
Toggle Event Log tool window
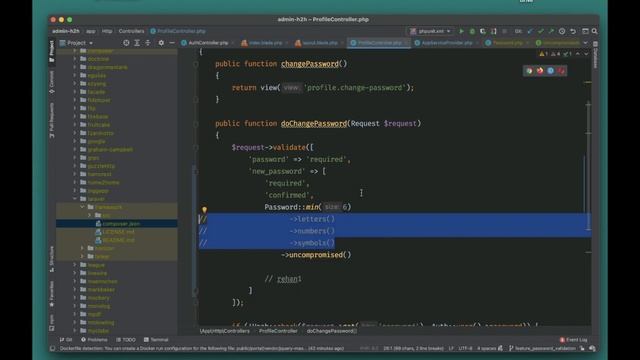coord(573,340)
